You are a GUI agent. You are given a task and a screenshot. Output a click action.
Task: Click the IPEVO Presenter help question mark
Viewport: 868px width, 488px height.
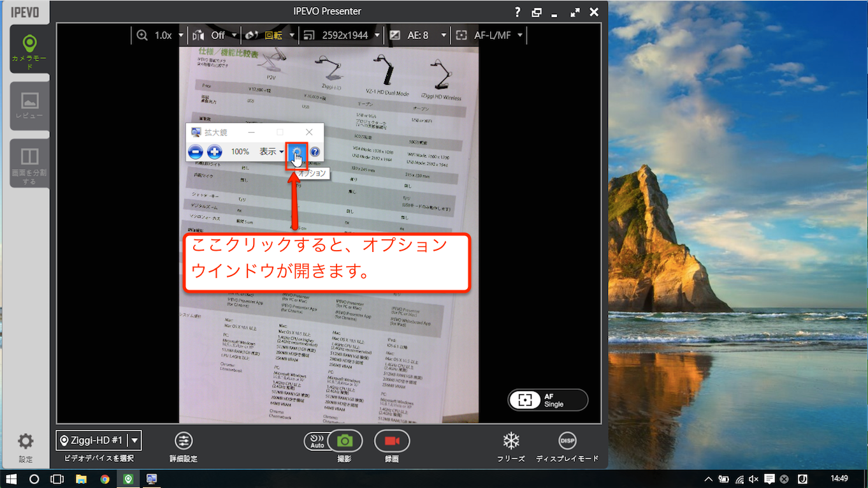point(517,12)
